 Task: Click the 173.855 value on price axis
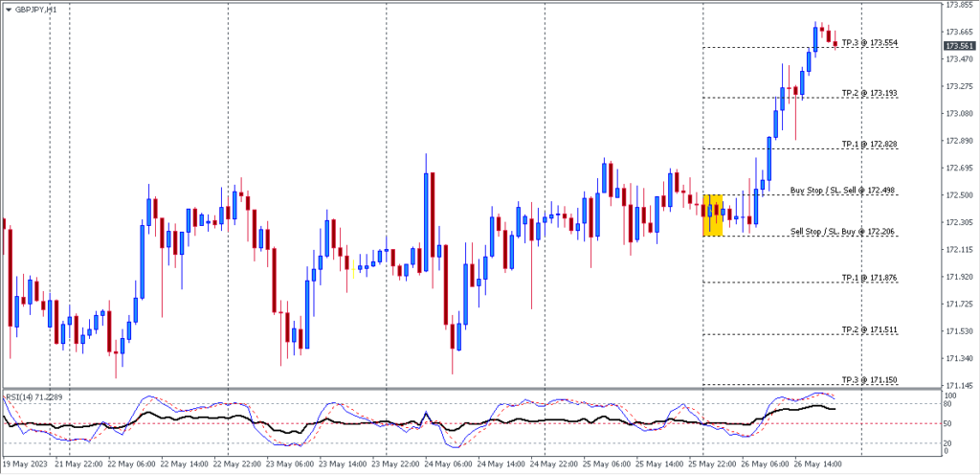tap(959, 5)
